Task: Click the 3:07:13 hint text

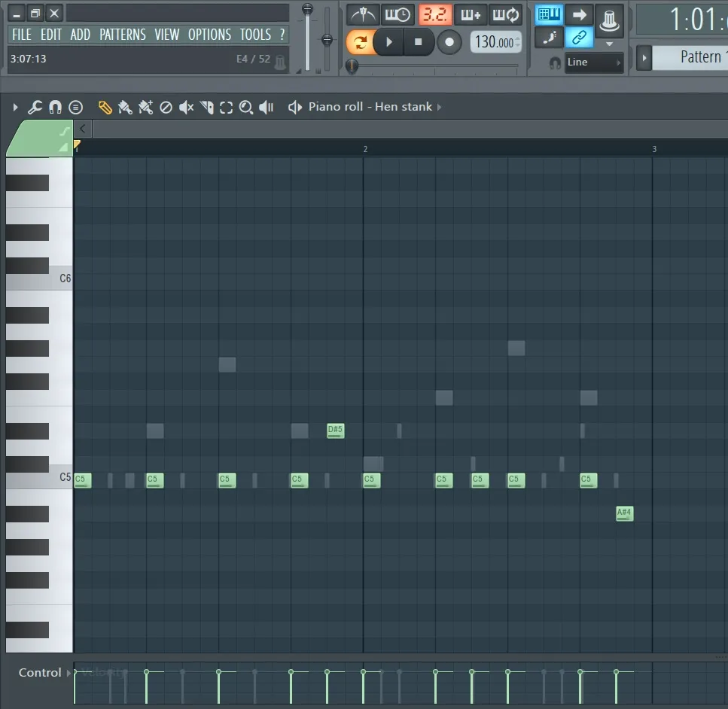Action: pyautogui.click(x=29, y=59)
